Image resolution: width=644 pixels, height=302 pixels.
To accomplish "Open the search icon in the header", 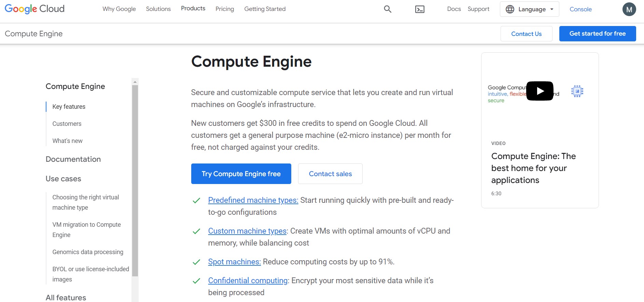I will point(387,9).
